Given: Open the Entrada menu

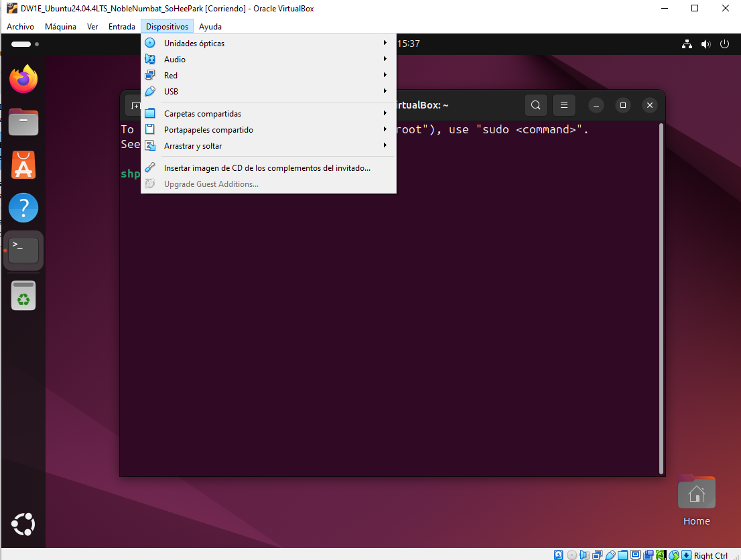Looking at the screenshot, I should pyautogui.click(x=121, y=27).
